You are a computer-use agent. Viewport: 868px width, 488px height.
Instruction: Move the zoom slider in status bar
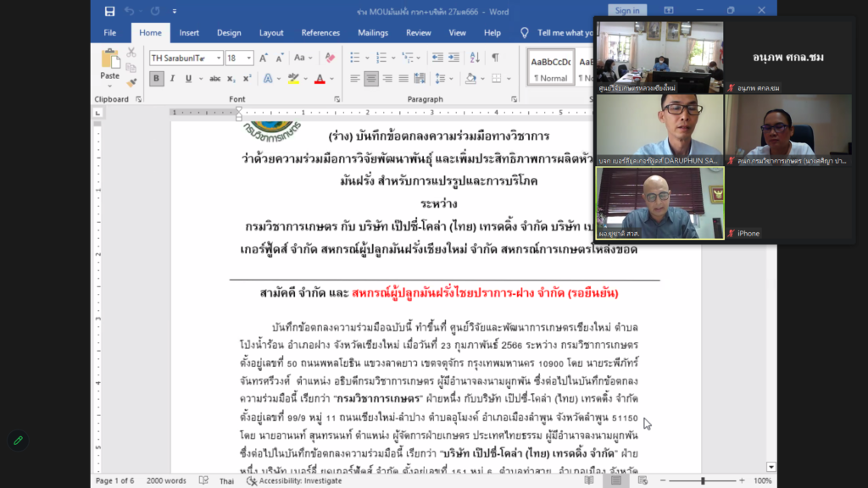click(x=703, y=481)
